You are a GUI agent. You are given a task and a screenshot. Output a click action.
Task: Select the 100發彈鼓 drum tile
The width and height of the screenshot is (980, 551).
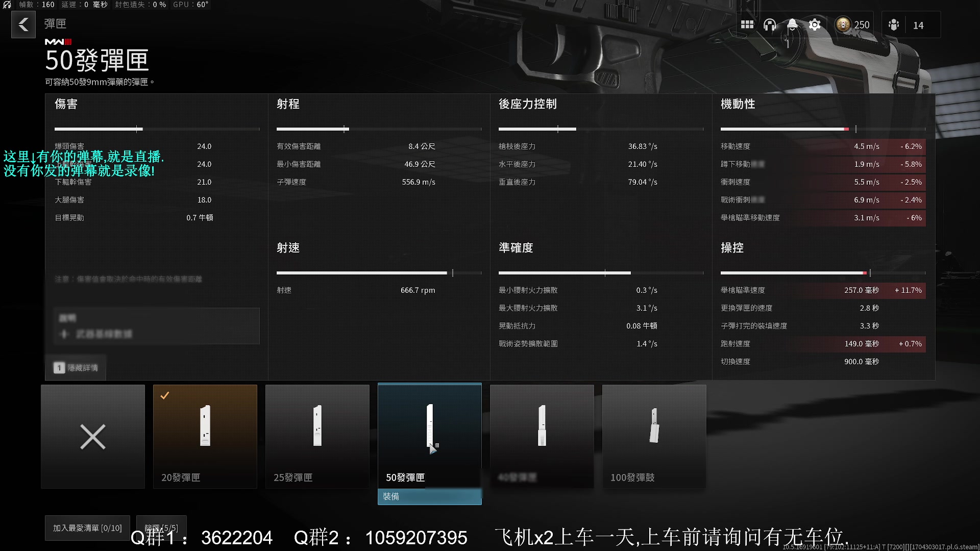point(654,437)
